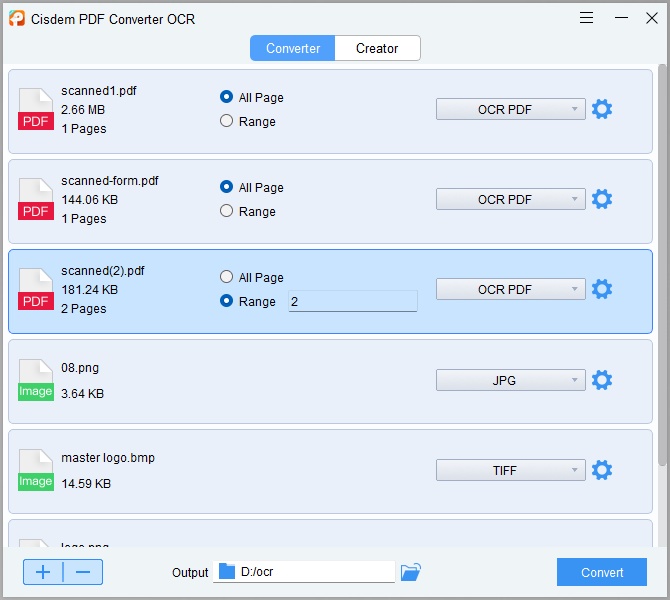Select file name 08.png
670x600 pixels.
80,368
